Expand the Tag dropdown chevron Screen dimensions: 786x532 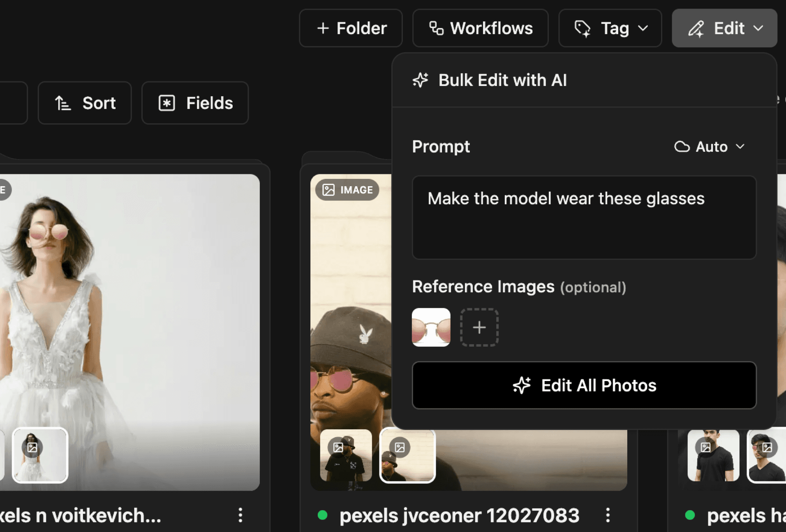[643, 29]
